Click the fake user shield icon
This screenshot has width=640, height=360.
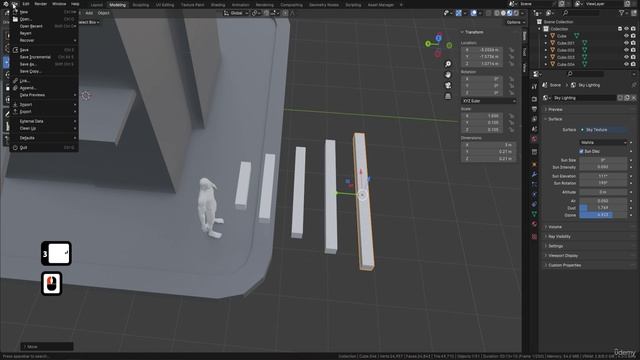620,98
